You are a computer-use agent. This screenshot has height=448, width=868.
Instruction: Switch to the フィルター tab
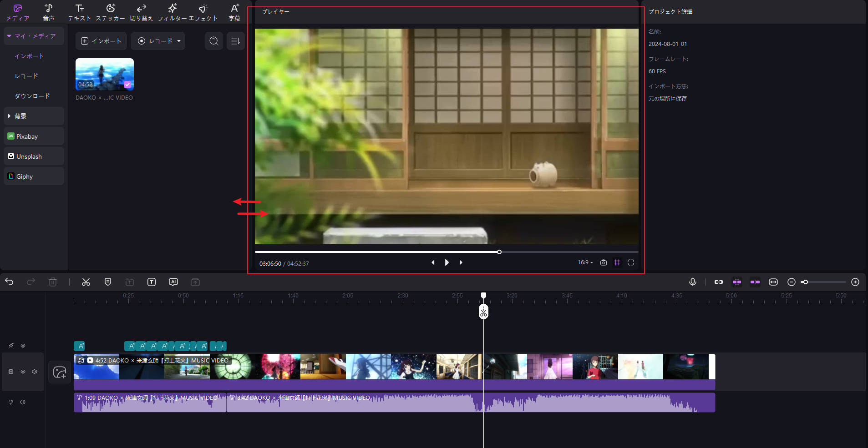pyautogui.click(x=172, y=12)
